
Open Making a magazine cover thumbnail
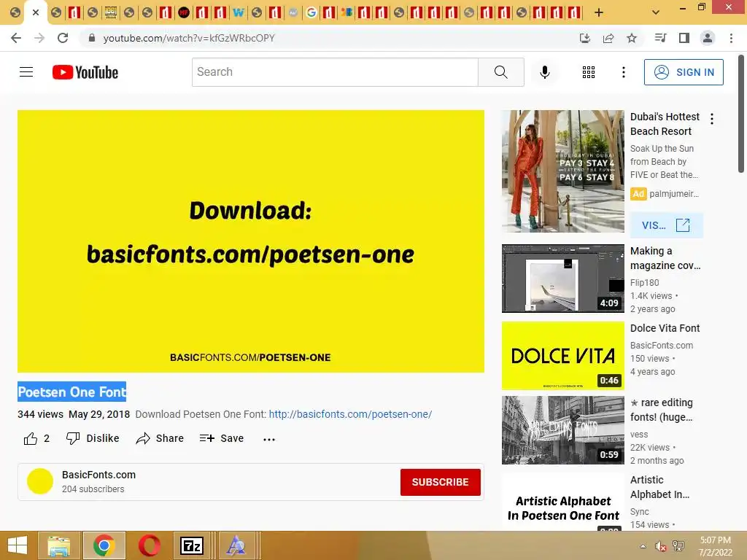click(562, 279)
